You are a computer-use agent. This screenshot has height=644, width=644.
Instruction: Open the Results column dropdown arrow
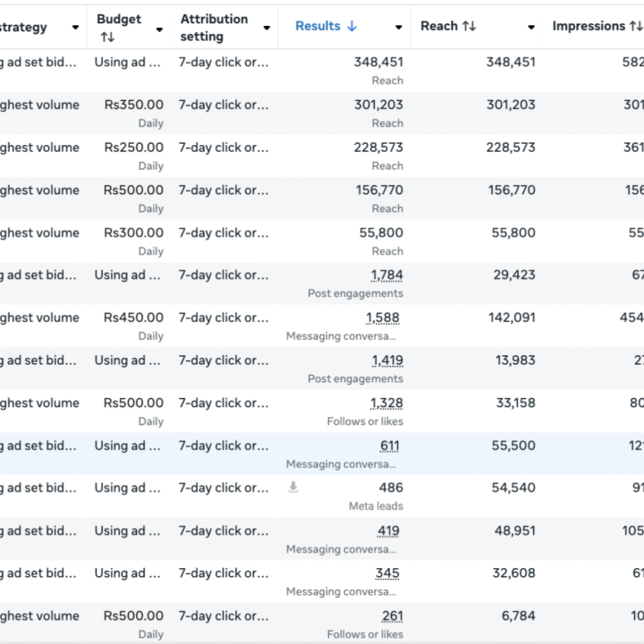[x=399, y=28]
